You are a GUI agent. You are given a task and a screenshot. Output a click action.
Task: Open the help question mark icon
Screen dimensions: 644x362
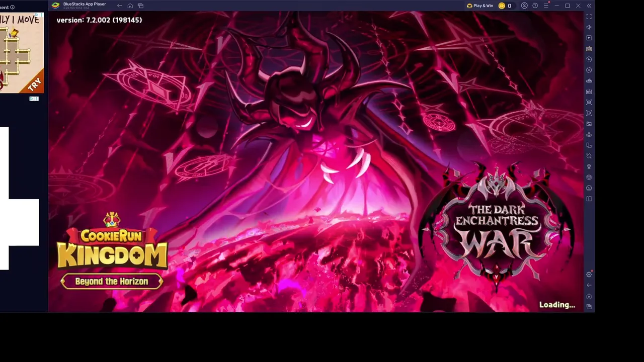pos(535,6)
